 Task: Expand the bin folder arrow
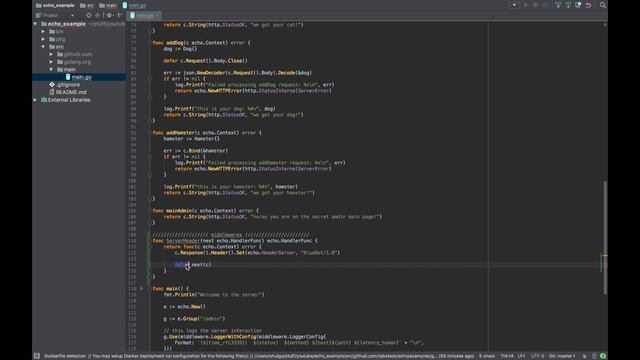click(43, 31)
